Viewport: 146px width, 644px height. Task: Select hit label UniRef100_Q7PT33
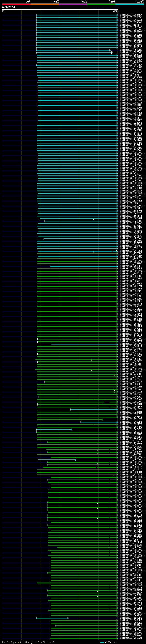tap(131, 128)
